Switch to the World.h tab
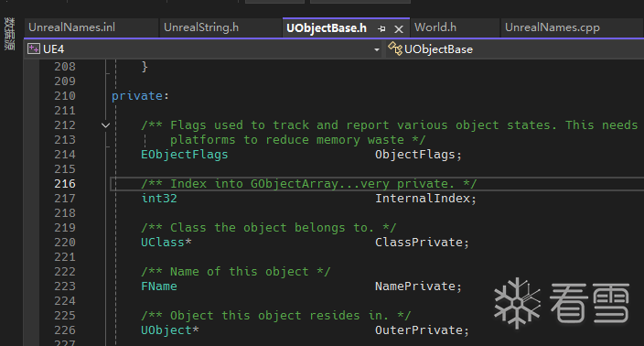Image resolution: width=644 pixels, height=346 pixels. 435,27
